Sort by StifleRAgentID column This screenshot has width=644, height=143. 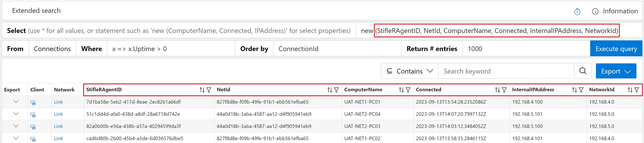[202, 90]
